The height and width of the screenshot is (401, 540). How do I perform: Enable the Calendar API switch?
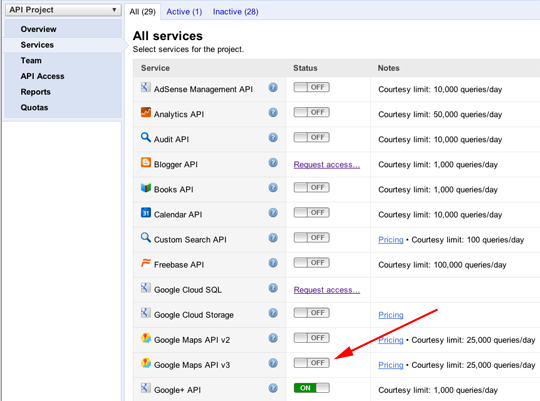312,213
